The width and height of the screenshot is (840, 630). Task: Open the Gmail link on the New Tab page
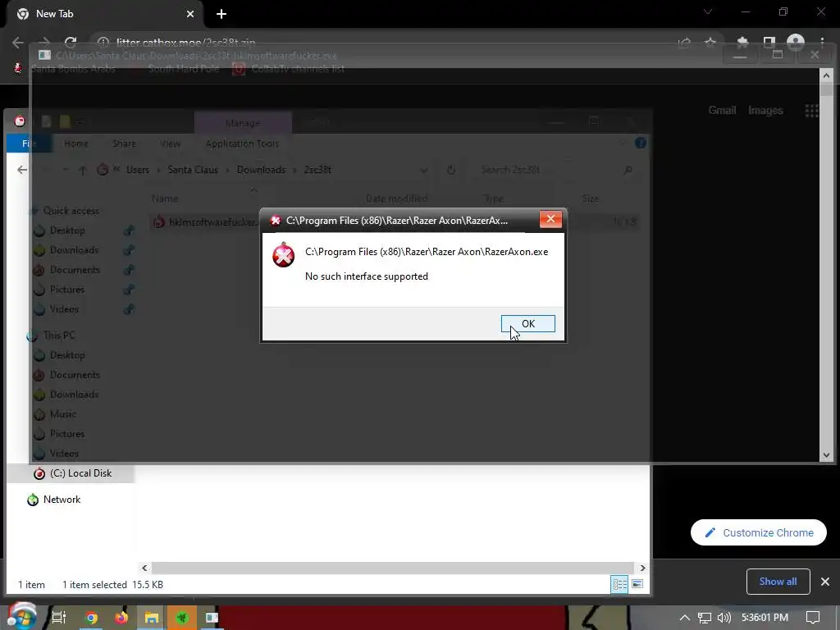coord(722,110)
